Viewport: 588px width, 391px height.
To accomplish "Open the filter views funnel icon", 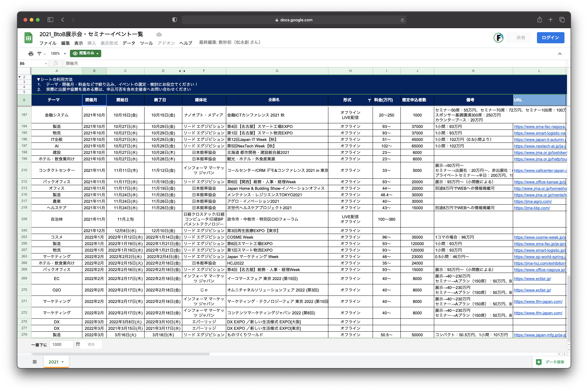I will pos(39,53).
